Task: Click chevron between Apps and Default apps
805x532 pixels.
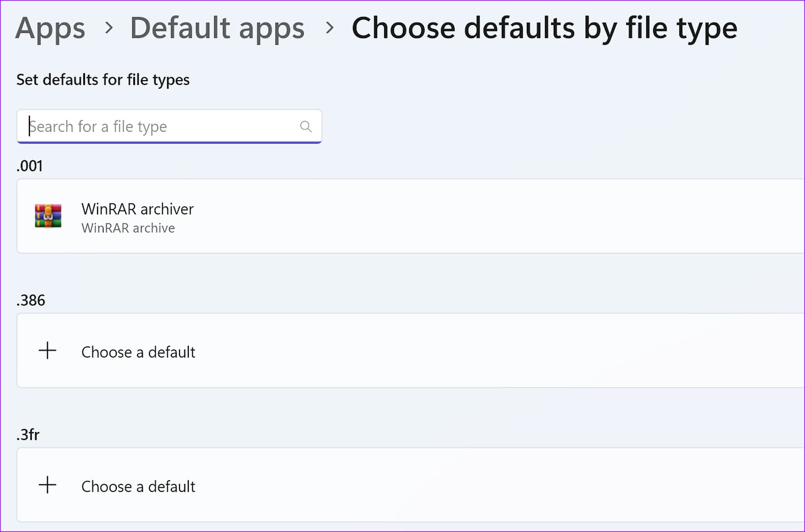Action: coord(108,28)
